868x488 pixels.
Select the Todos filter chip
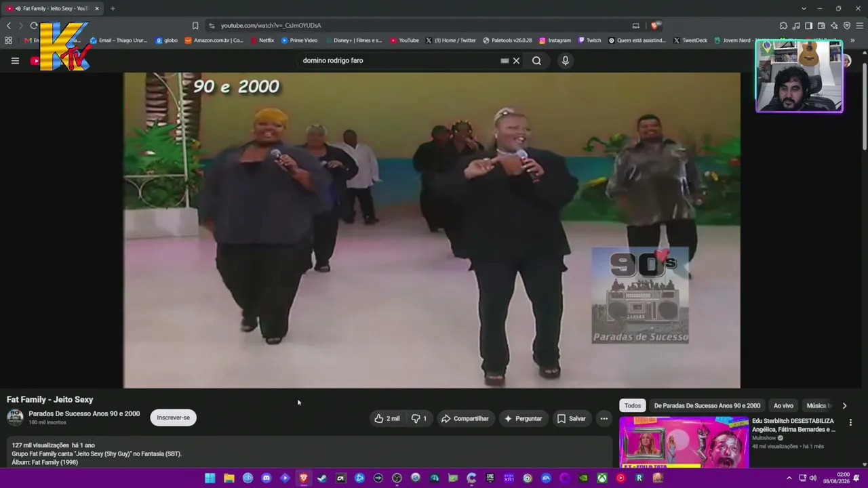tap(633, 405)
